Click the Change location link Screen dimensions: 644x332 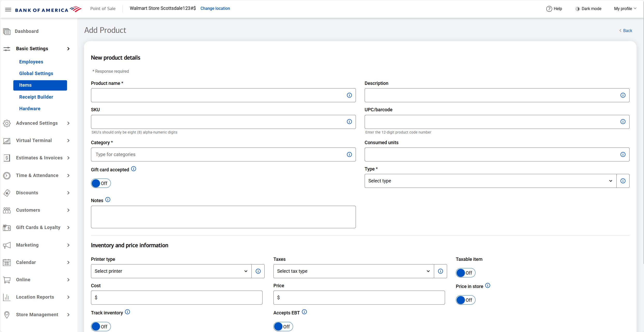(x=215, y=8)
